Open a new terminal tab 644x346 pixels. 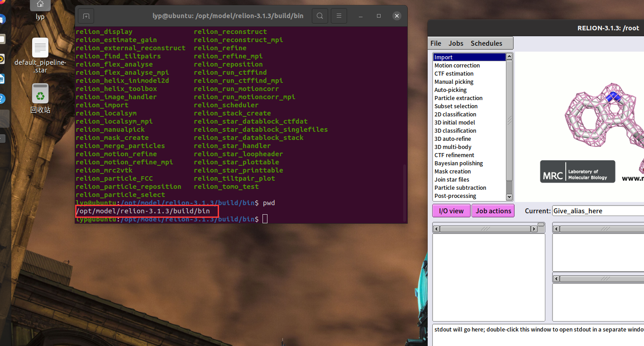tap(86, 15)
